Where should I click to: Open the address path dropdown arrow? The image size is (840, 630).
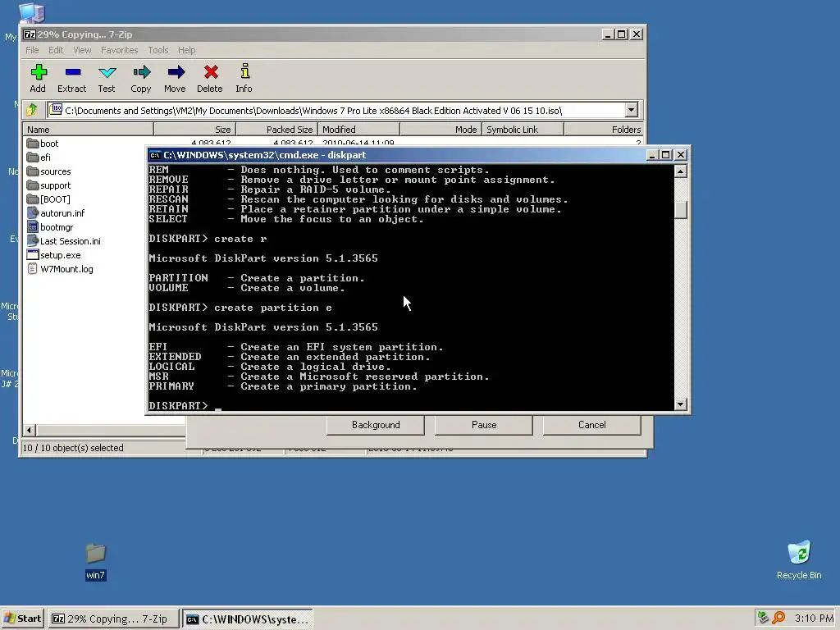pyautogui.click(x=631, y=110)
